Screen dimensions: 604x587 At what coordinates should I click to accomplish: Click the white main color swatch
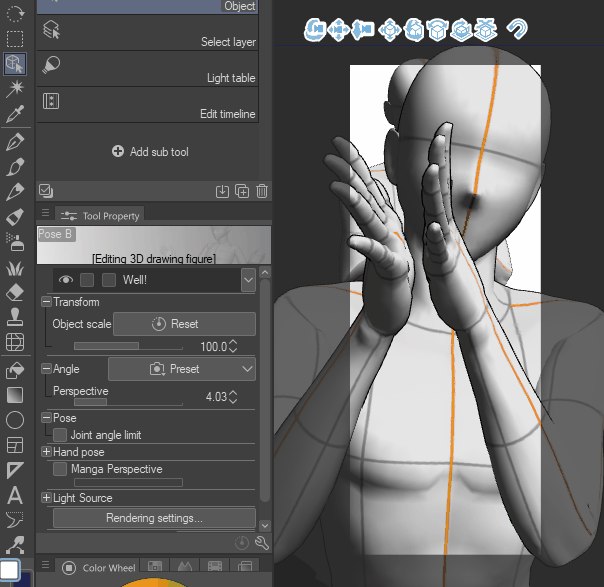(x=10, y=570)
